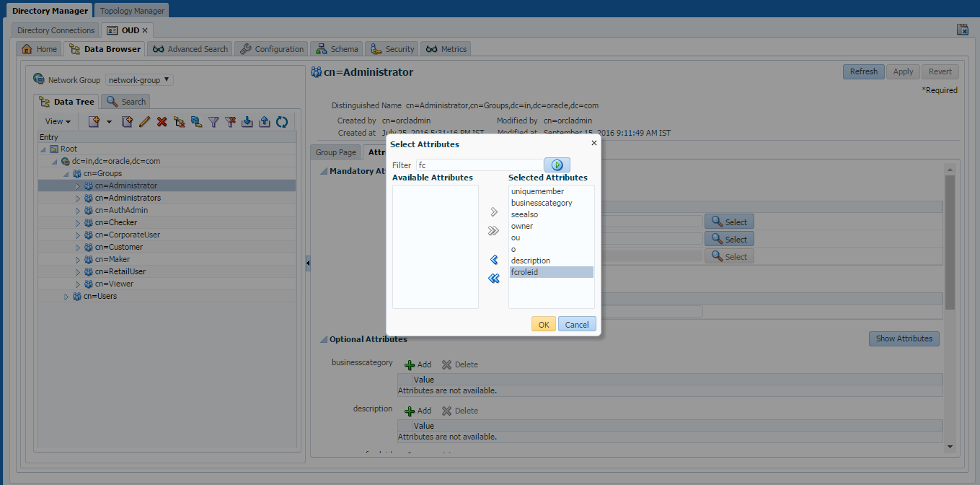This screenshot has height=485, width=980.
Task: Close the OUD connection tab
Action: click(145, 30)
